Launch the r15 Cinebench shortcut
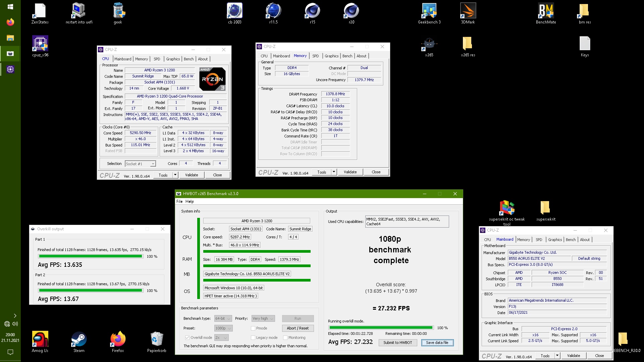Image resolution: width=644 pixels, height=362 pixels. (x=312, y=14)
